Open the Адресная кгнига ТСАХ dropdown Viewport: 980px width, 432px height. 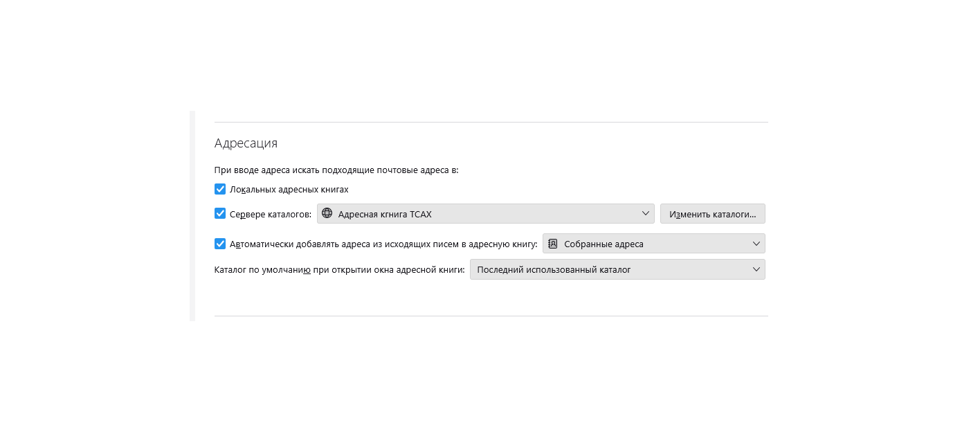pyautogui.click(x=484, y=214)
